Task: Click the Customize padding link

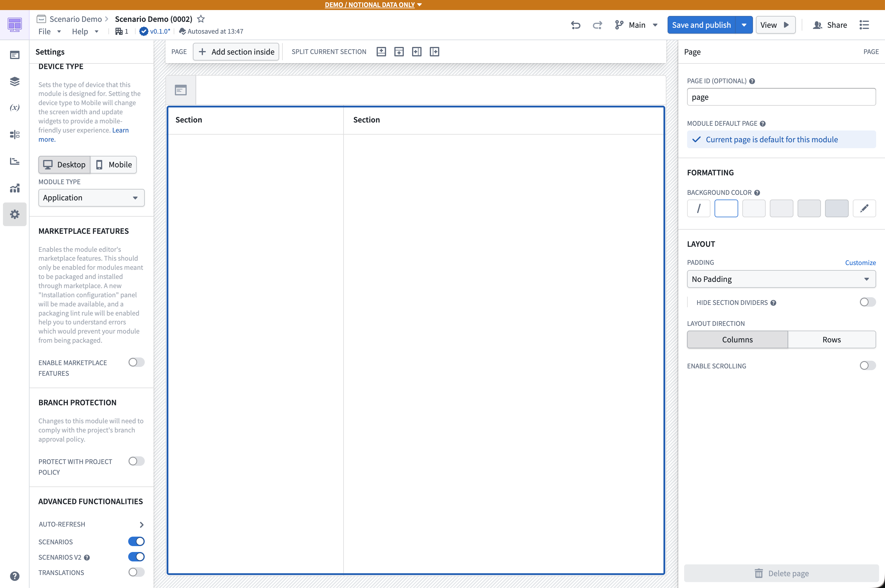Action: (x=860, y=262)
